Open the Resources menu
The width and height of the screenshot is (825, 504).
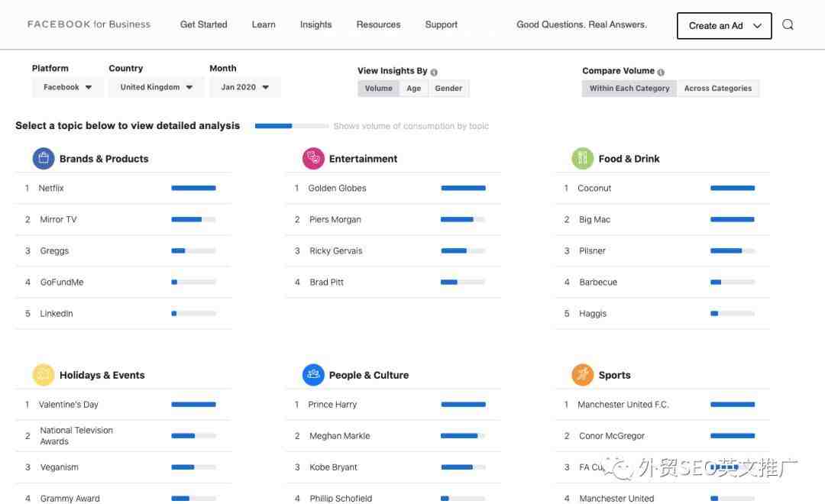click(x=378, y=24)
